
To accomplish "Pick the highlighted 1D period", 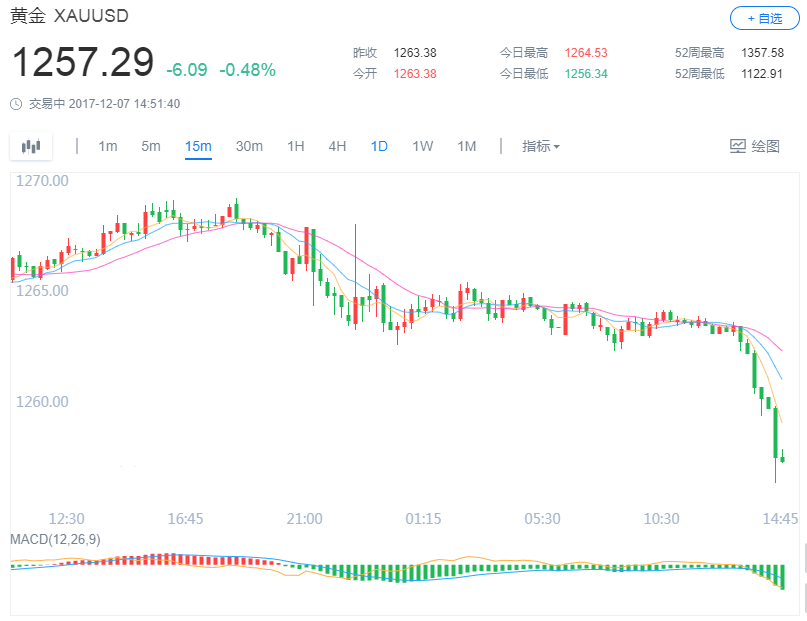I will [x=379, y=146].
